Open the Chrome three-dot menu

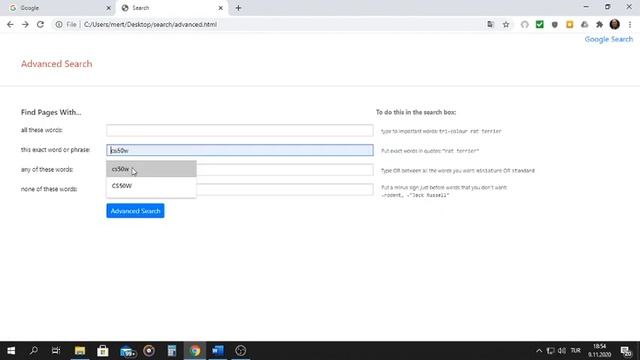point(630,24)
